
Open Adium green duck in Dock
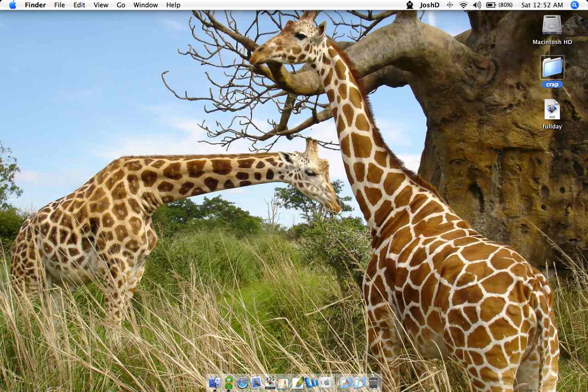229,382
